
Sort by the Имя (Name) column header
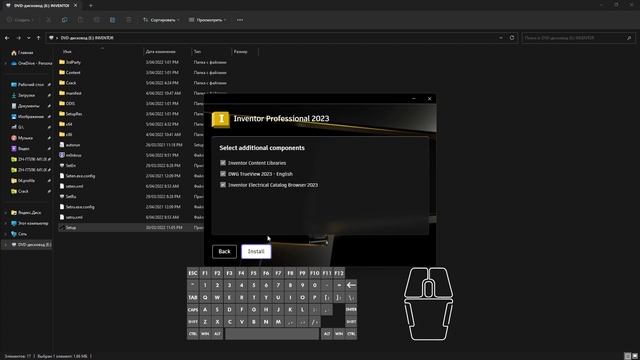(67, 52)
